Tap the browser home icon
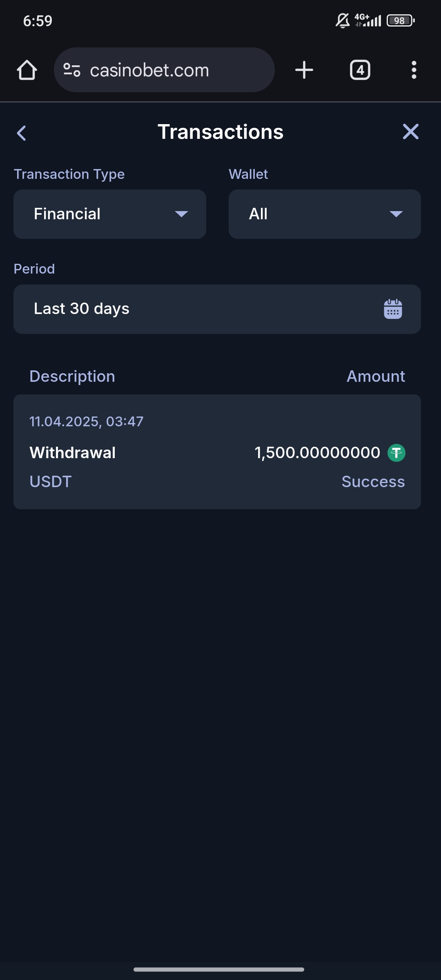This screenshot has width=441, height=980. tap(27, 70)
